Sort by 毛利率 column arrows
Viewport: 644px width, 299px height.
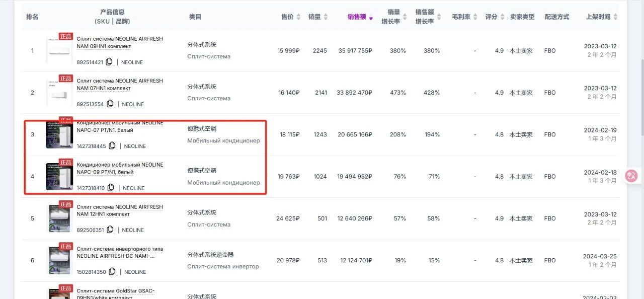[475, 17]
